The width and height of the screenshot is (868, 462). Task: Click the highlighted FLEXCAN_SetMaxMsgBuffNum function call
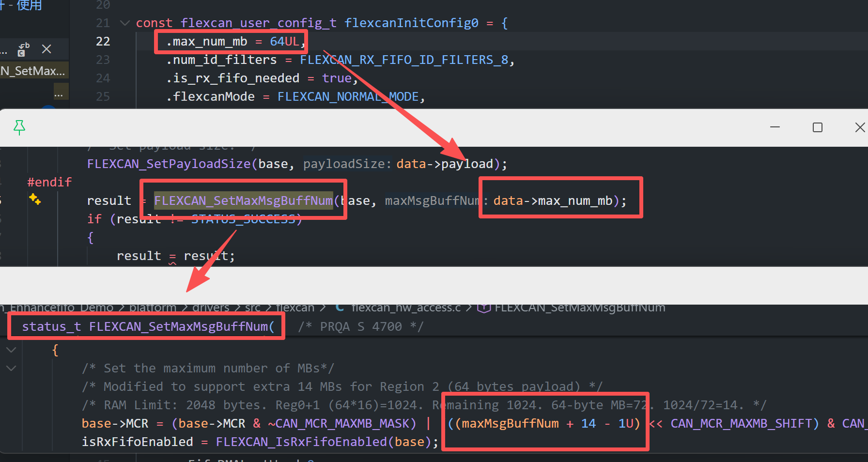click(x=243, y=200)
